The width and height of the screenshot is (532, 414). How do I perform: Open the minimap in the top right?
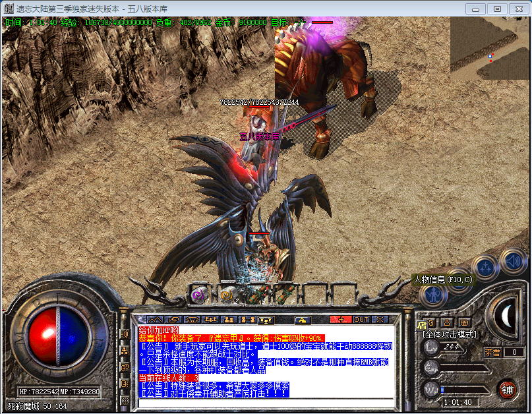[x=489, y=49]
